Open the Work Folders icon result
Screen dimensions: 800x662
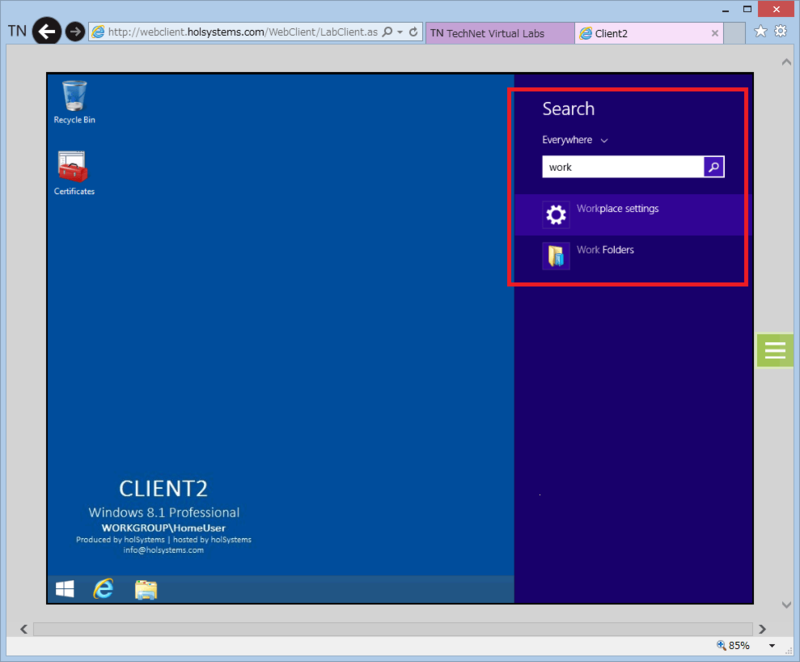coord(556,256)
